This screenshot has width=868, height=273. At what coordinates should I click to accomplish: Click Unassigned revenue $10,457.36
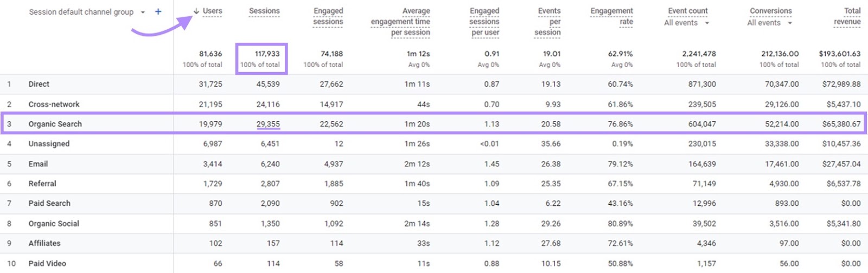pyautogui.click(x=841, y=144)
